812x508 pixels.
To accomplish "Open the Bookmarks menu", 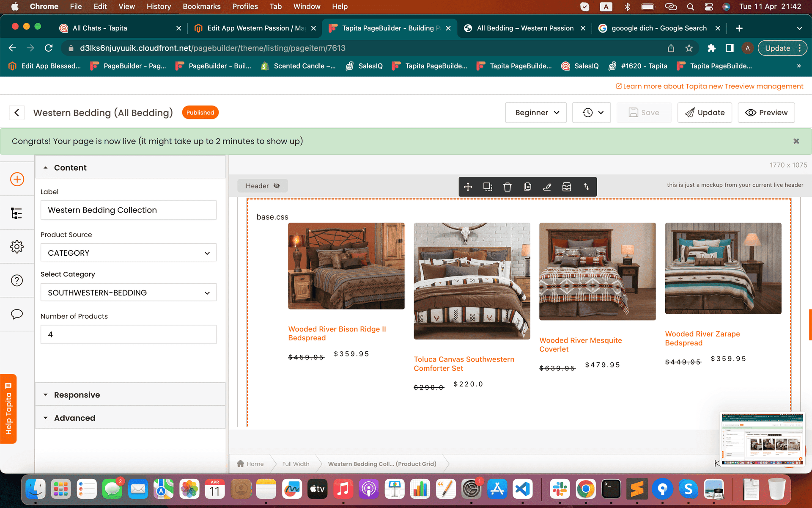I will tap(202, 6).
